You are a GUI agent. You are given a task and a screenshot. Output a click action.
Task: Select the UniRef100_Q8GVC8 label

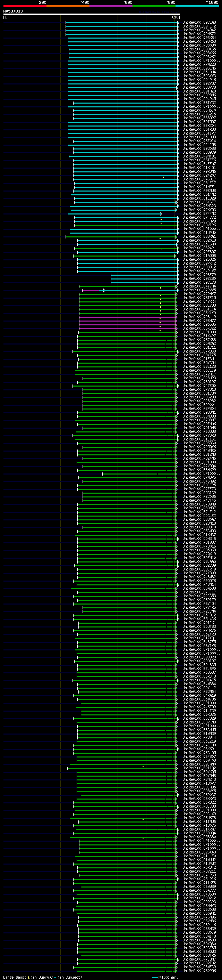click(x=199, y=88)
